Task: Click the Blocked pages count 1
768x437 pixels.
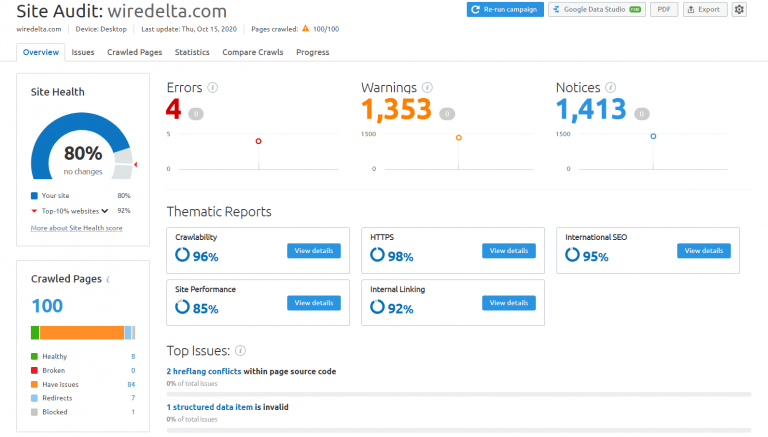Action: click(x=133, y=412)
